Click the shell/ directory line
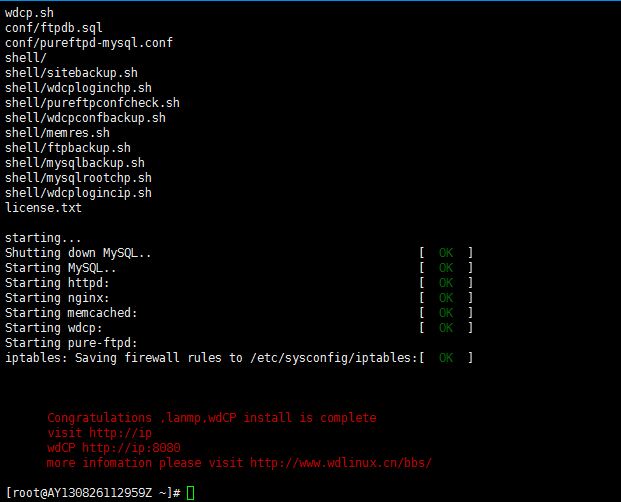Screen dimensions: 621x502 click(26, 58)
